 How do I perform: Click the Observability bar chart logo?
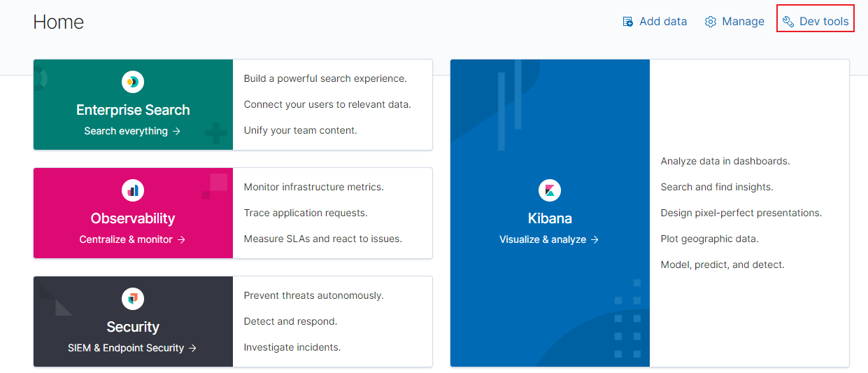(x=133, y=190)
